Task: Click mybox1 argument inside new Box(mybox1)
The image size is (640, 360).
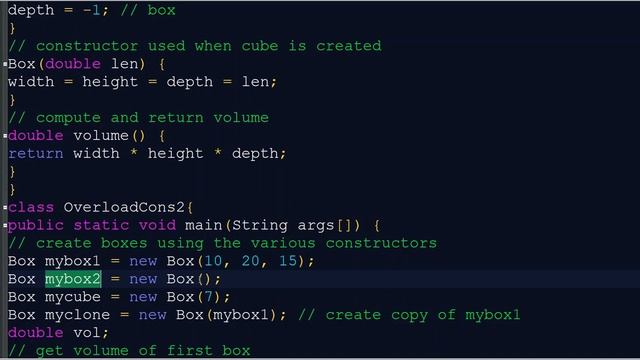Action: coord(241,315)
